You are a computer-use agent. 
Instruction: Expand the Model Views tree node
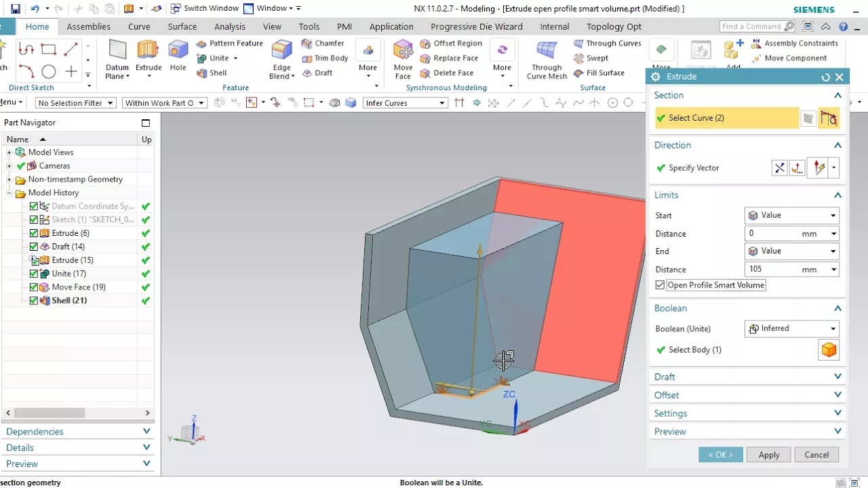pyautogui.click(x=9, y=152)
